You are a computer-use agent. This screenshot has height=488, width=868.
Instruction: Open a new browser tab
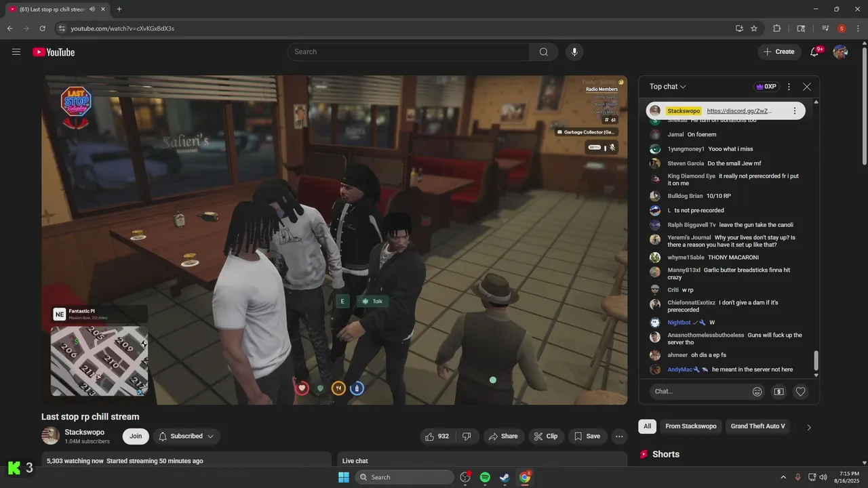tap(119, 9)
